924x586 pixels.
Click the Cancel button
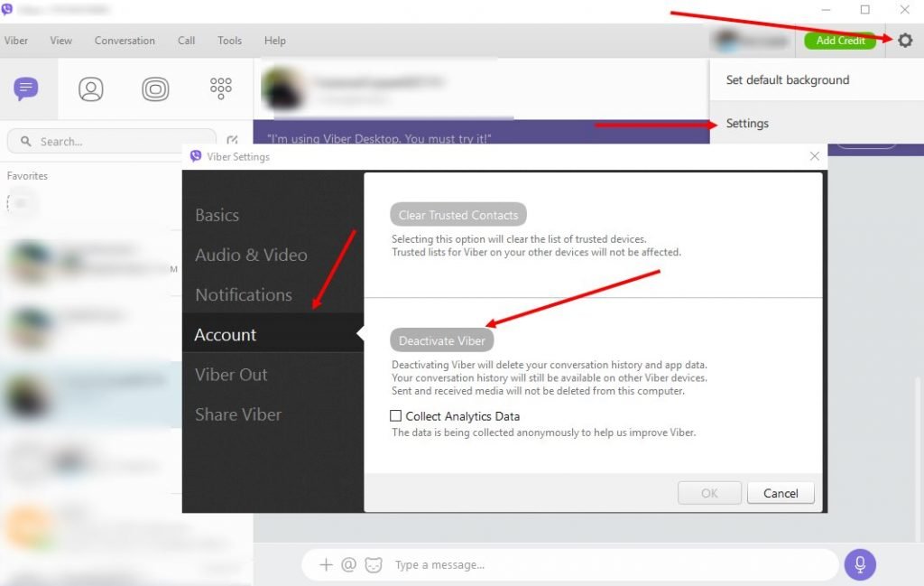point(781,493)
